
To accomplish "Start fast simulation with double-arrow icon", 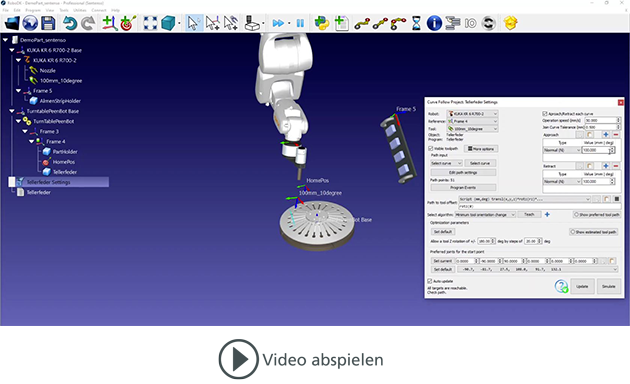I will click(x=278, y=23).
